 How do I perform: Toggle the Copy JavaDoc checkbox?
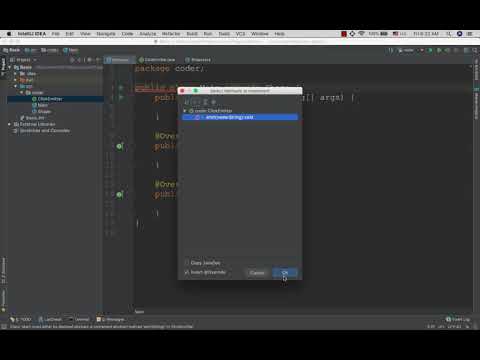(187, 263)
